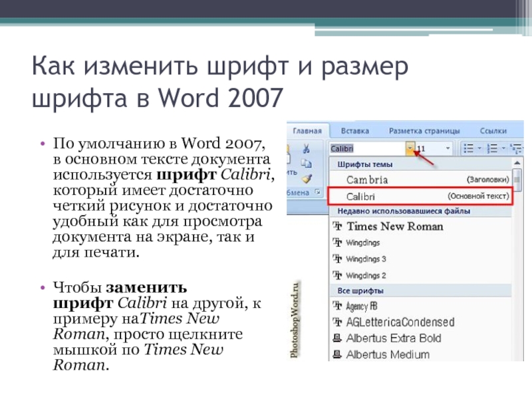This screenshot has height=399, width=532.
Task: Select the Wingdings 3 font
Action: click(420, 259)
